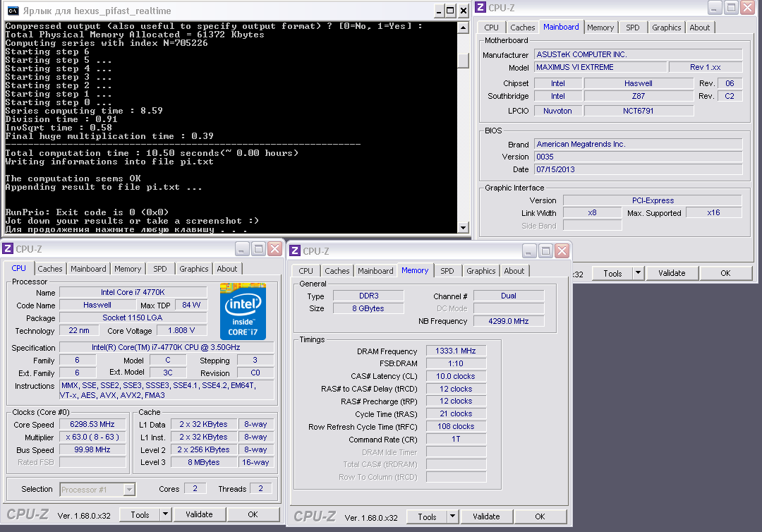Viewport: 762px width, 532px height.
Task: Close the CPU-Z Memory tab window
Action: [562, 251]
